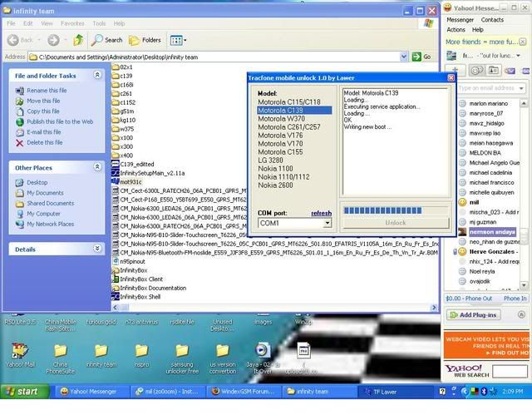The width and height of the screenshot is (532, 420).
Task: Open the COM1 port dropdown
Action: 327,223
